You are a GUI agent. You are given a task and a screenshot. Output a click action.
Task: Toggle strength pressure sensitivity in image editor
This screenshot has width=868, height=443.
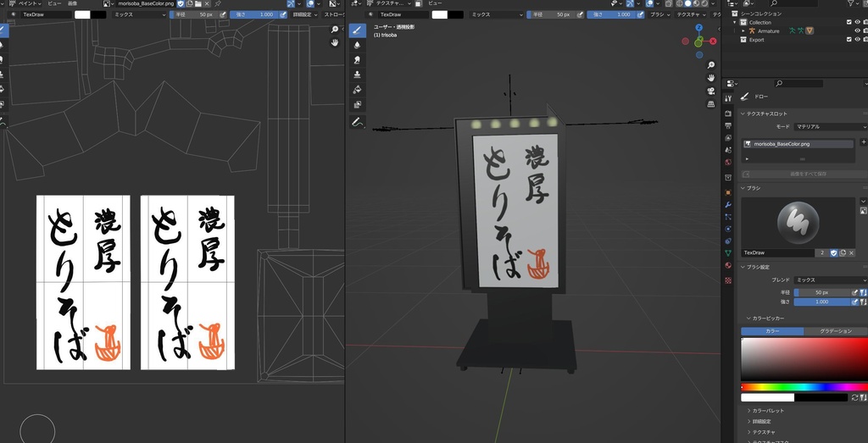283,14
